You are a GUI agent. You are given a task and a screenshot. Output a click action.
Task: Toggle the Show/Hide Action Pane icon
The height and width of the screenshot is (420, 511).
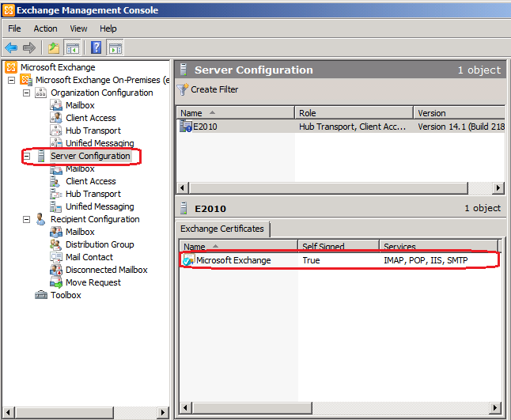click(115, 47)
